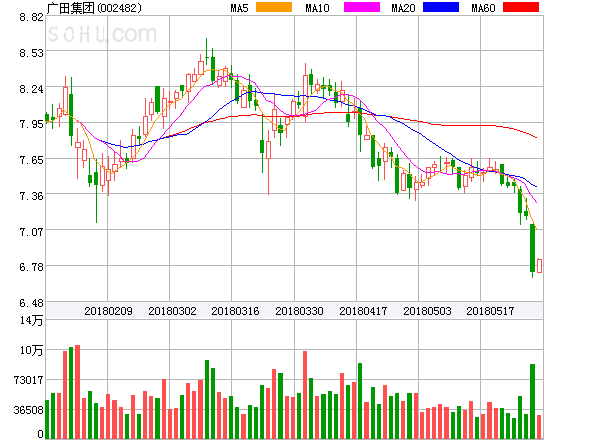Click the 7.36 price axis label

[31, 196]
